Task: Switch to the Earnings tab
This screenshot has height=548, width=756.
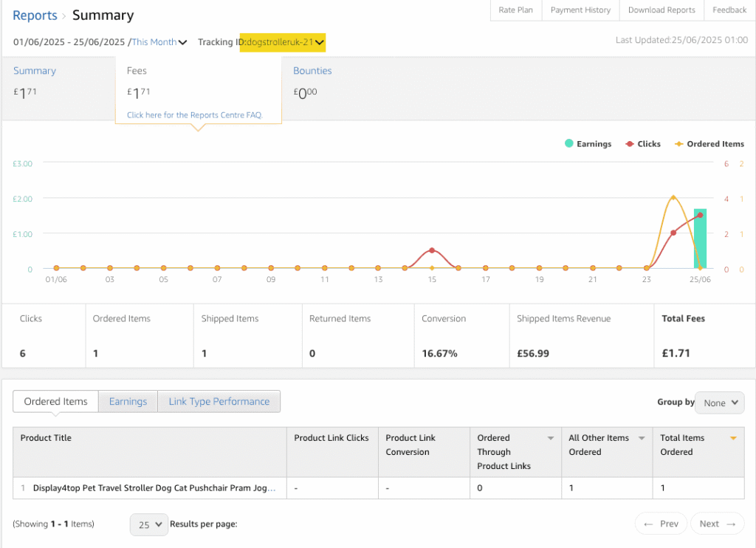Action: click(128, 401)
